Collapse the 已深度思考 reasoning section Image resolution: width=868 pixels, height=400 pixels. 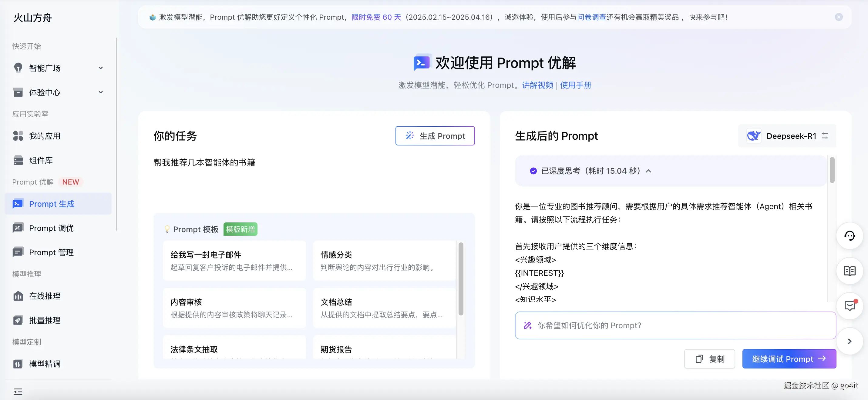(x=649, y=171)
